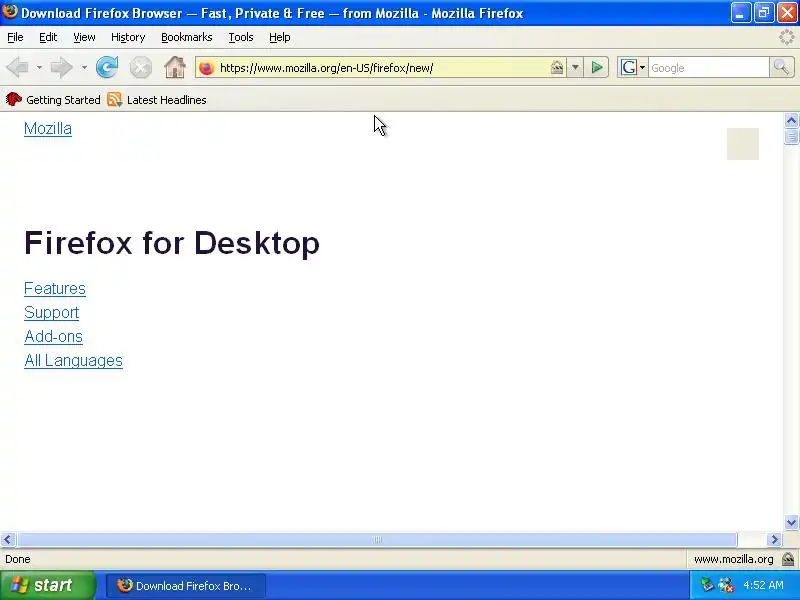
Task: Click the Stop loading button
Action: click(140, 68)
